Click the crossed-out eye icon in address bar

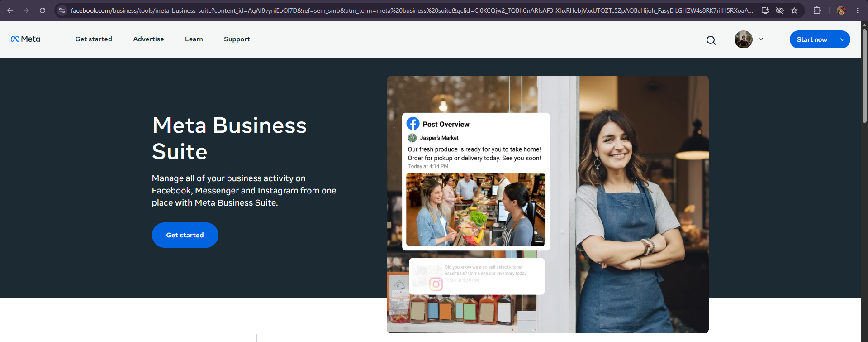[780, 10]
